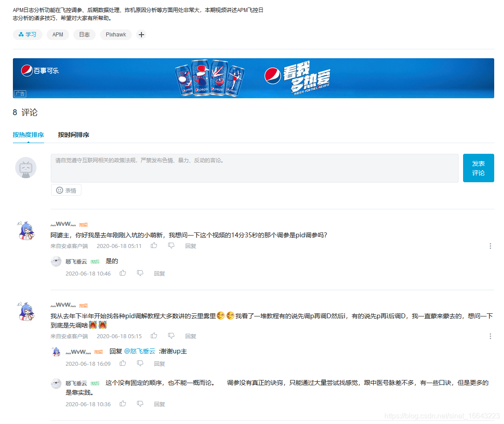Open more options for the 05:11 comment

[490, 246]
